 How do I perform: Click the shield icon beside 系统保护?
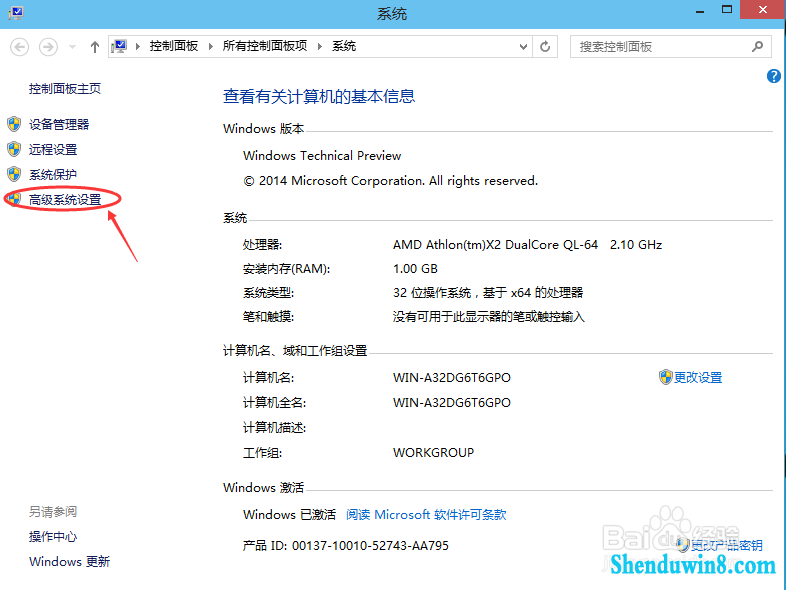(x=14, y=174)
